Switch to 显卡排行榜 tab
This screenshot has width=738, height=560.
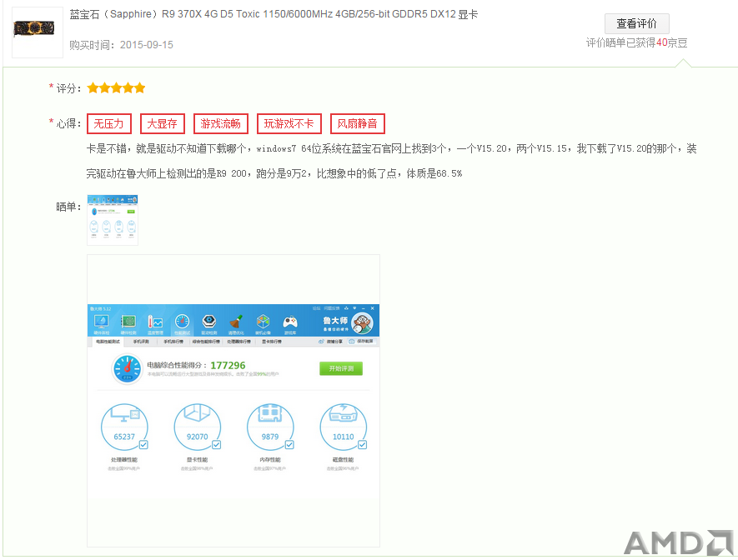pyautogui.click(x=272, y=342)
